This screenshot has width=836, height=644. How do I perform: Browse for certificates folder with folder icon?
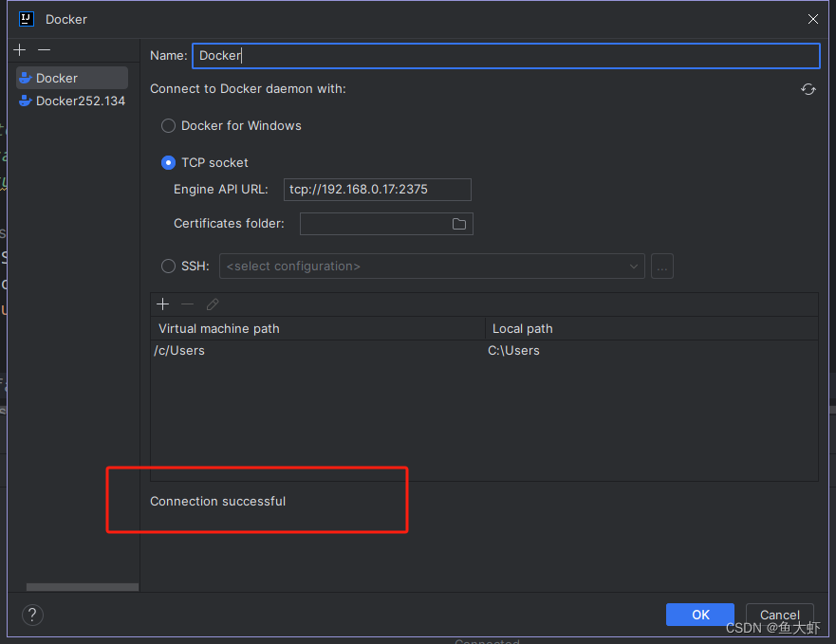point(459,224)
